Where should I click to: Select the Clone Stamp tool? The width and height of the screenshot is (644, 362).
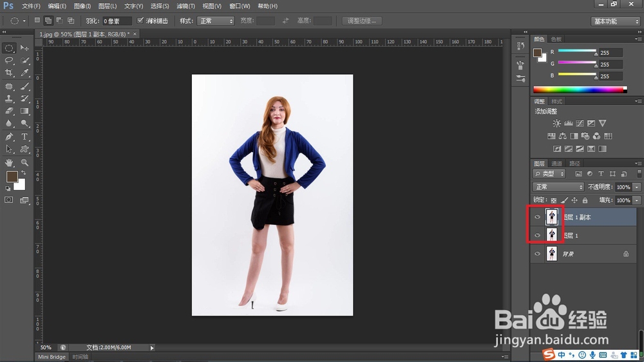click(8, 99)
